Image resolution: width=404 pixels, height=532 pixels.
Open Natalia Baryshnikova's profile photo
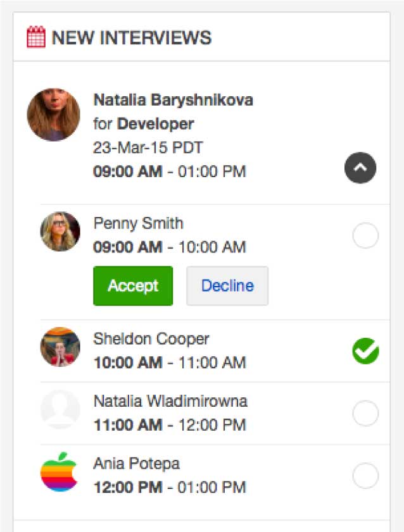(x=54, y=114)
